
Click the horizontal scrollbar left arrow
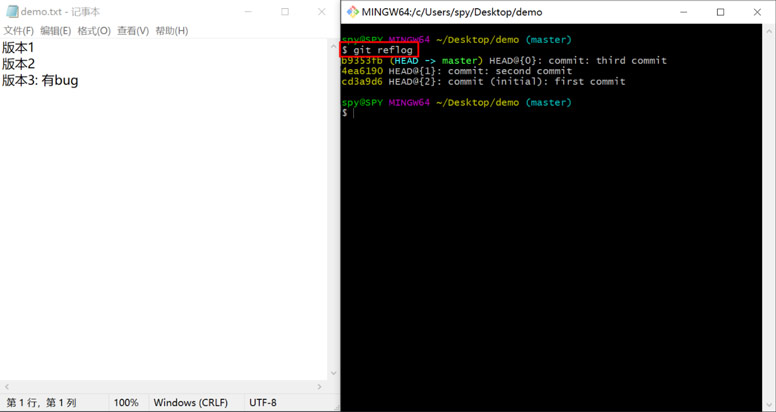[6, 387]
